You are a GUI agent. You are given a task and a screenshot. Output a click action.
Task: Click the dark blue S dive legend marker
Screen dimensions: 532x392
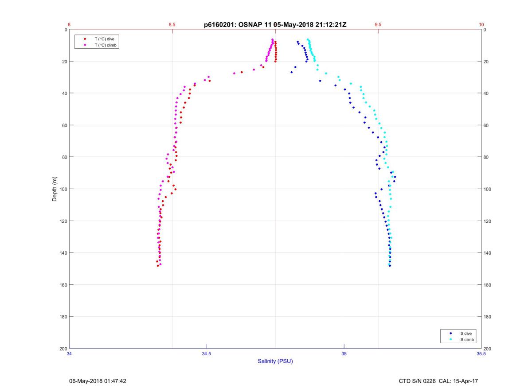[x=450, y=333]
